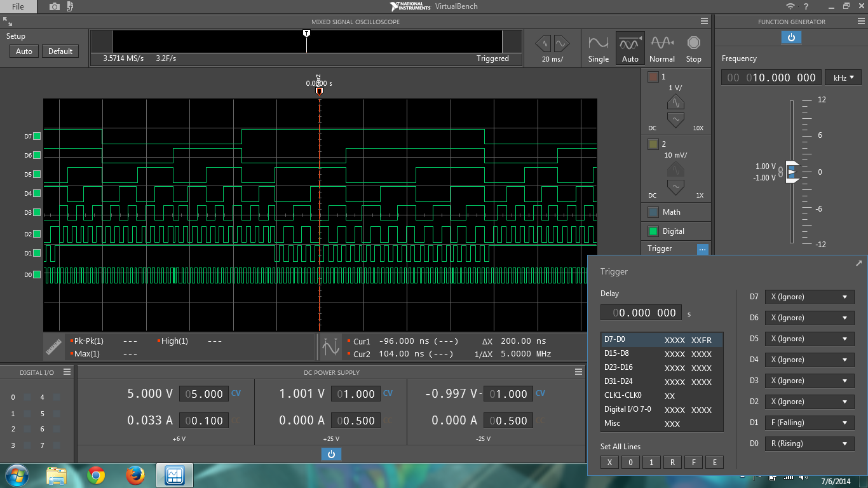The width and height of the screenshot is (868, 488).
Task: Open the oscilloscope hamburger menu
Action: coord(703,22)
